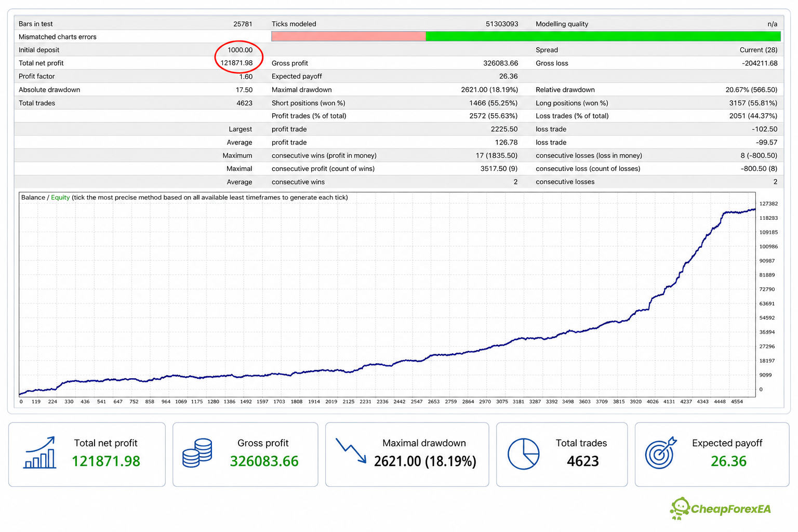This screenshot has width=798, height=532.
Task: Click the downward arrow icon beside Maximal drawdown
Action: 351,450
